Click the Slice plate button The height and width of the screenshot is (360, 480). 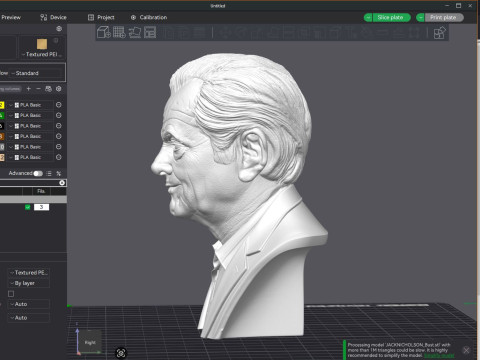click(x=391, y=17)
